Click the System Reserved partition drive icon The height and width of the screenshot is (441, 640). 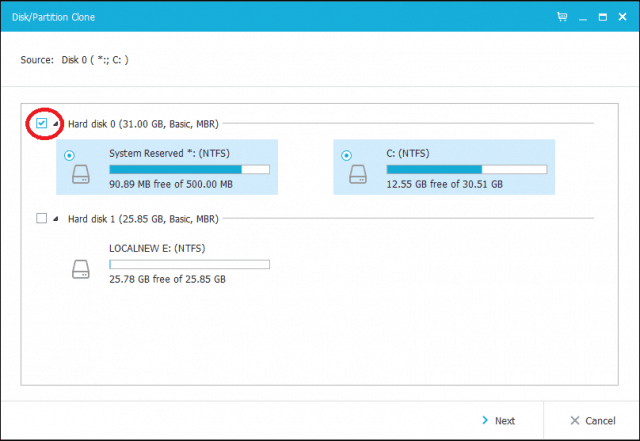click(81, 174)
